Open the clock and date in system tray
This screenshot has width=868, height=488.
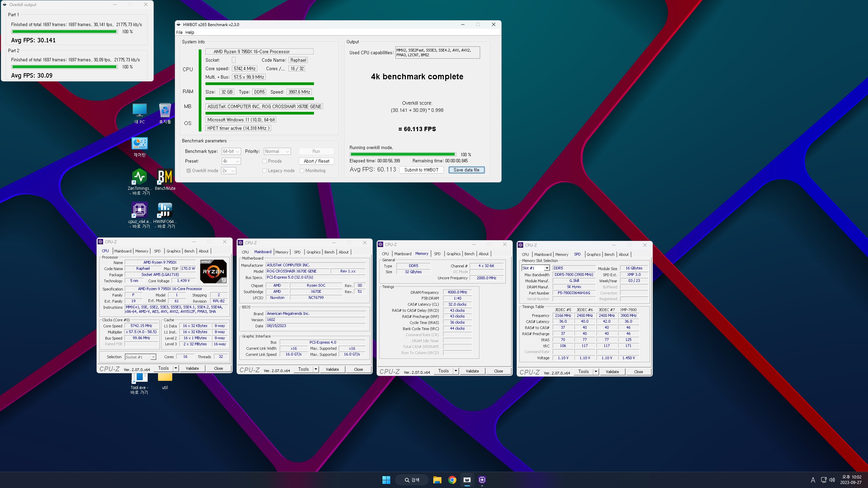(851, 480)
